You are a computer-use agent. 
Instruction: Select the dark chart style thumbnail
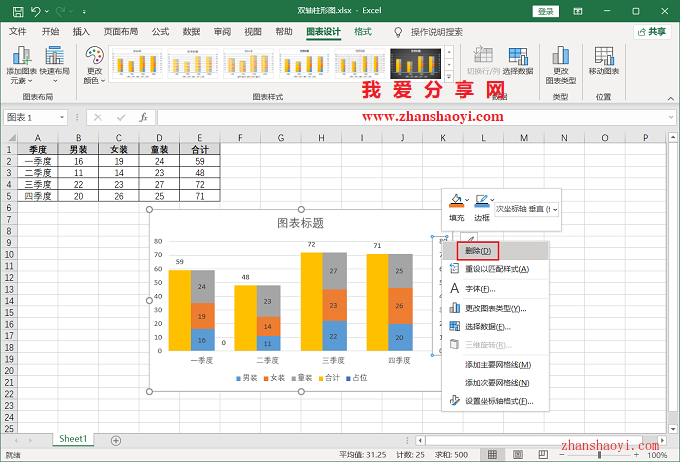tap(415, 63)
